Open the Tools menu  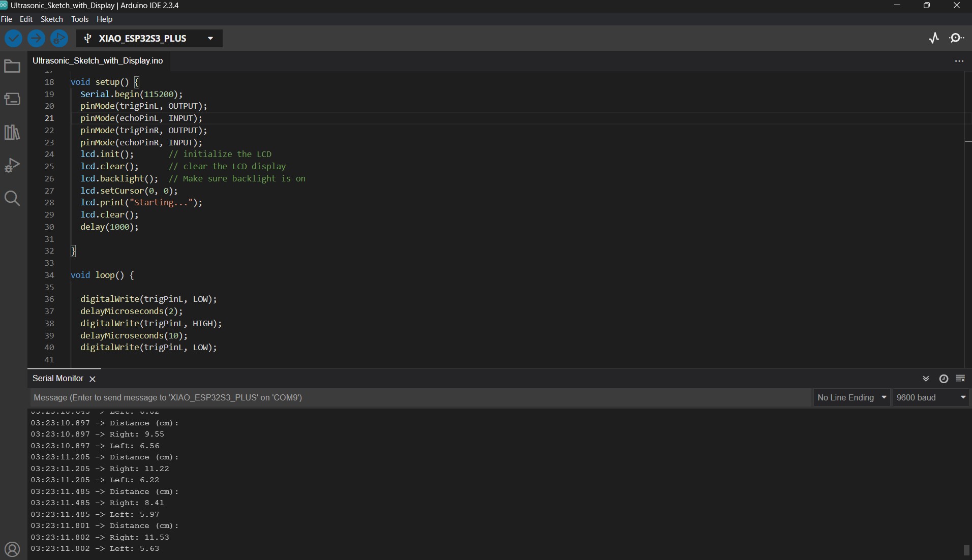80,19
